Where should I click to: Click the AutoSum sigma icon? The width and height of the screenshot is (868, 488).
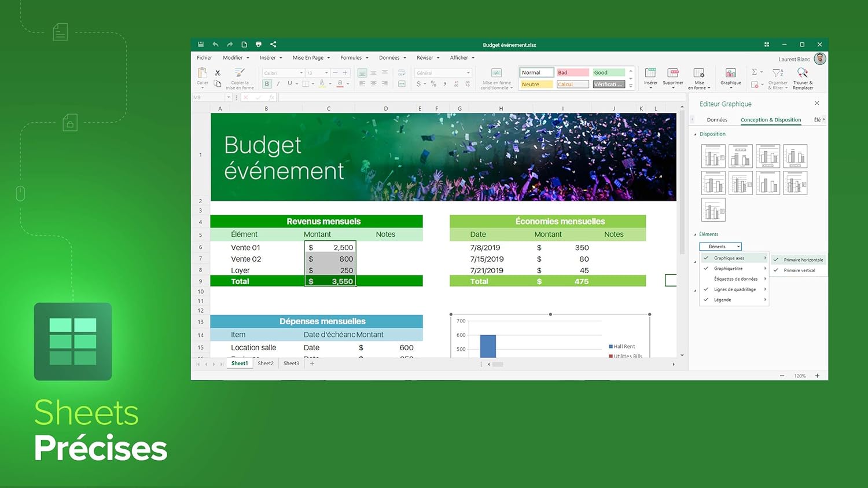pos(755,72)
